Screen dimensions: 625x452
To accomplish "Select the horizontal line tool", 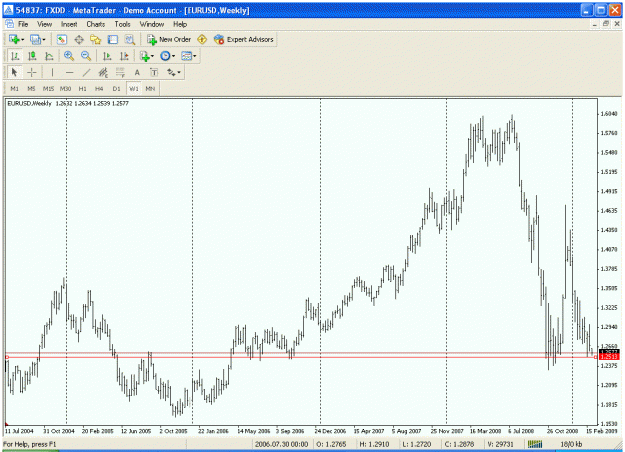I will tap(69, 73).
